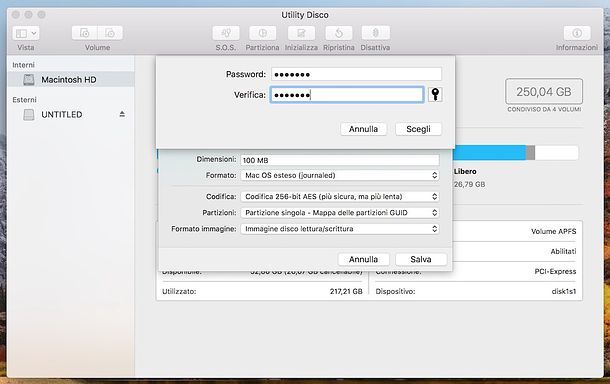This screenshot has height=384, width=610.
Task: Open the Vista sidebar view icon
Action: pos(21,33)
